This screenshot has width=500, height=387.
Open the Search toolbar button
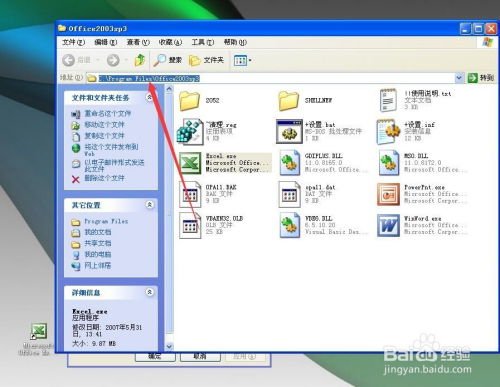point(168,60)
